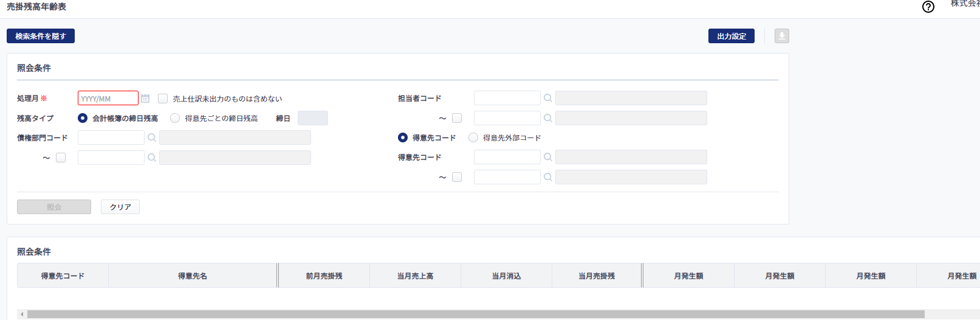Click the 出力設定 button
The image size is (980, 320).
[x=732, y=36]
